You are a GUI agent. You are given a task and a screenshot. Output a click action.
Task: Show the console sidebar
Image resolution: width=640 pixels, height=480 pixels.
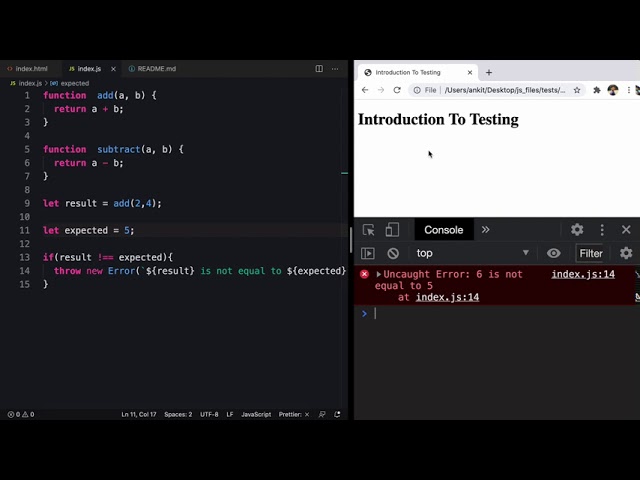pos(368,253)
